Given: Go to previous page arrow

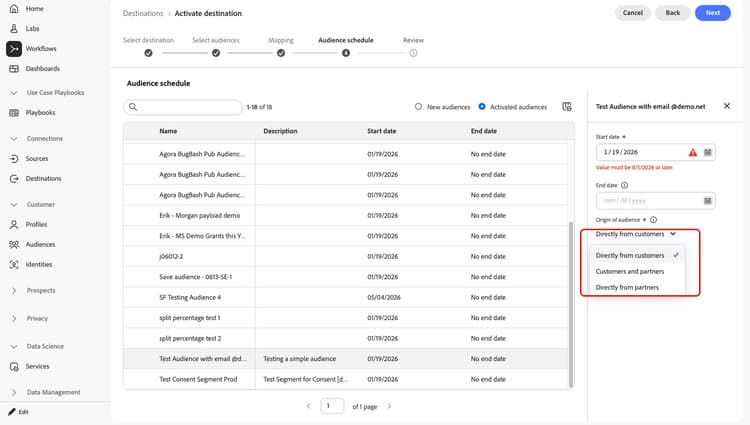Looking at the screenshot, I should coord(309,406).
